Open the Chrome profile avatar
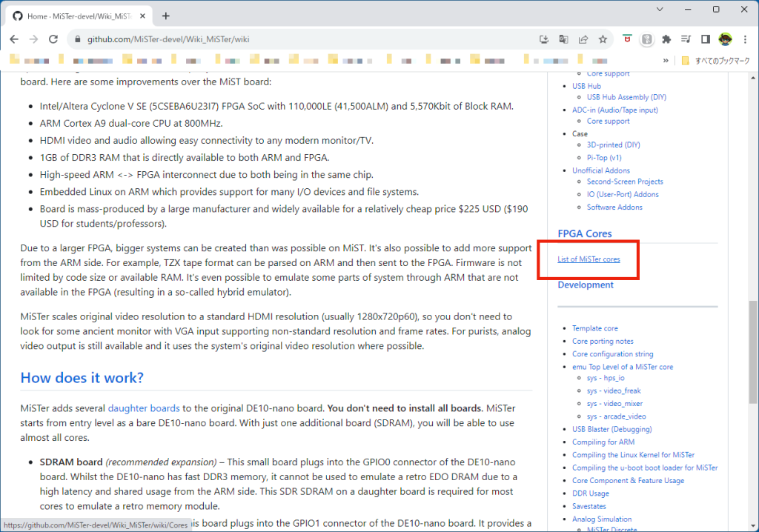Image resolution: width=759 pixels, height=532 pixels. [725, 39]
